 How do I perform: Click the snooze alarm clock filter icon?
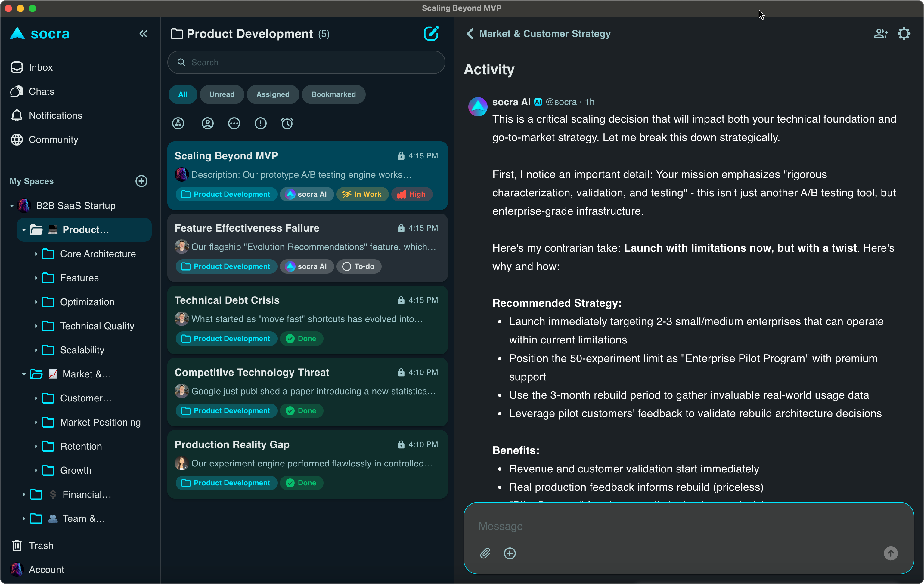(x=287, y=124)
